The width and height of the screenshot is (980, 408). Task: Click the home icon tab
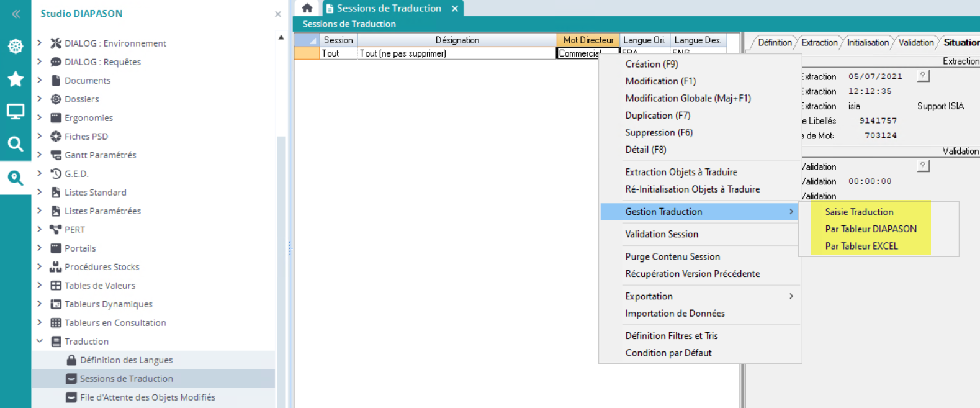pyautogui.click(x=307, y=8)
